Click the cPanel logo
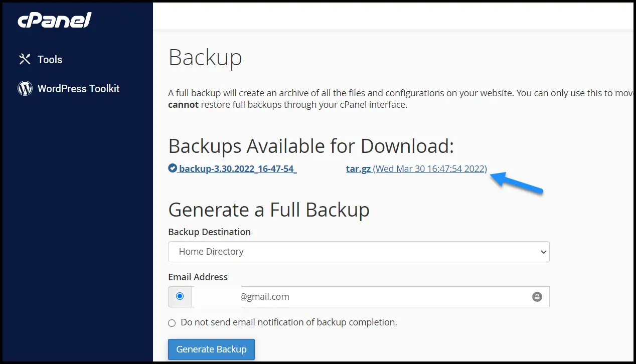The height and width of the screenshot is (364, 636). point(55,21)
